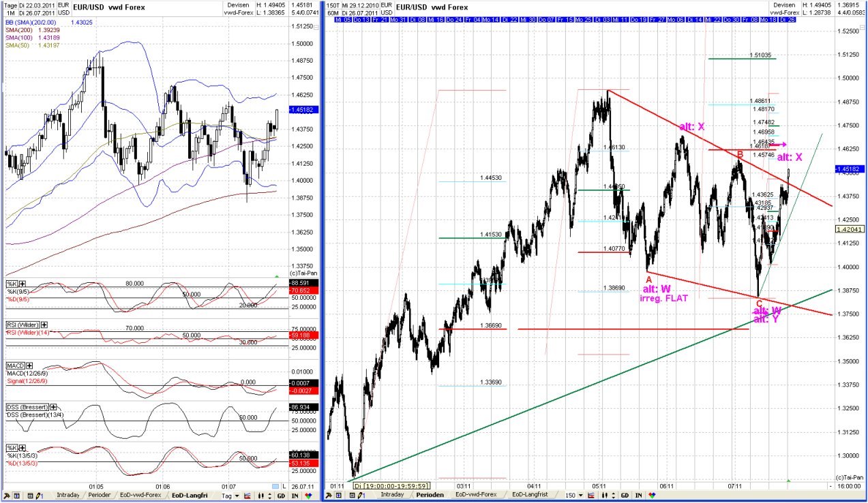Expand the plus box next to MACD
868x503 pixels.
coord(29,366)
